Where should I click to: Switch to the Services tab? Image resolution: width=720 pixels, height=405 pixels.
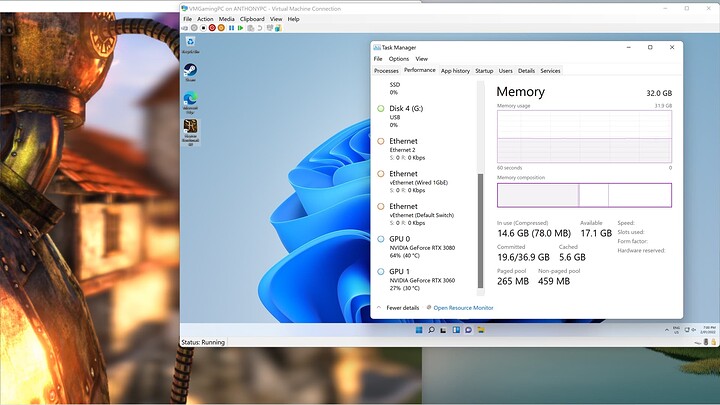coord(550,71)
